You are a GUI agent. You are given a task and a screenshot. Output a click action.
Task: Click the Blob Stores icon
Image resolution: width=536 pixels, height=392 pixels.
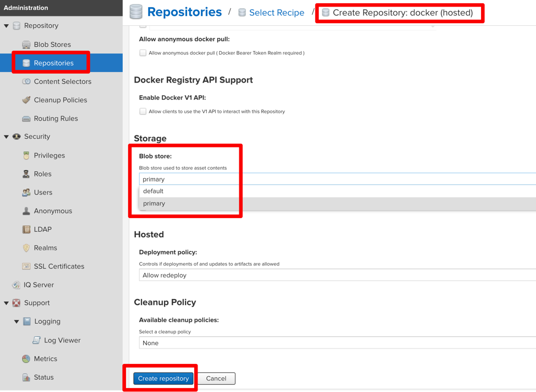click(26, 45)
